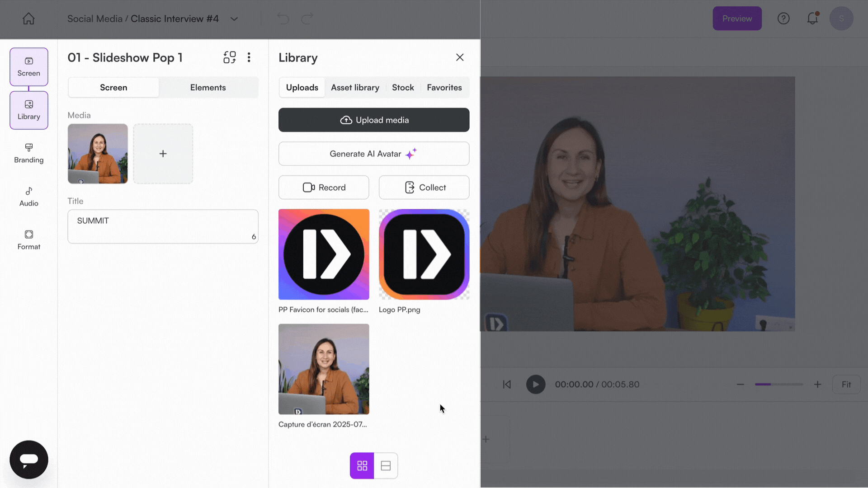Image resolution: width=868 pixels, height=488 pixels.
Task: Open the Audio panel in sidebar
Action: click(28, 197)
